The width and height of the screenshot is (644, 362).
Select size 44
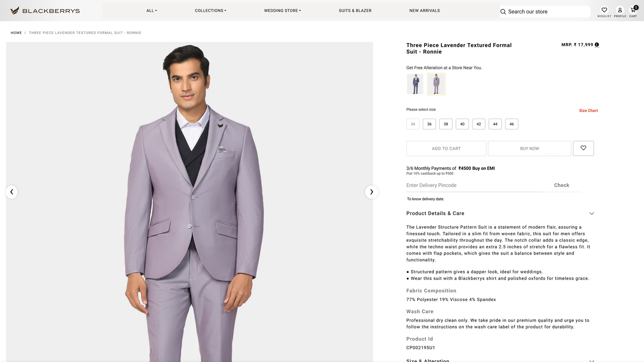[x=495, y=124]
